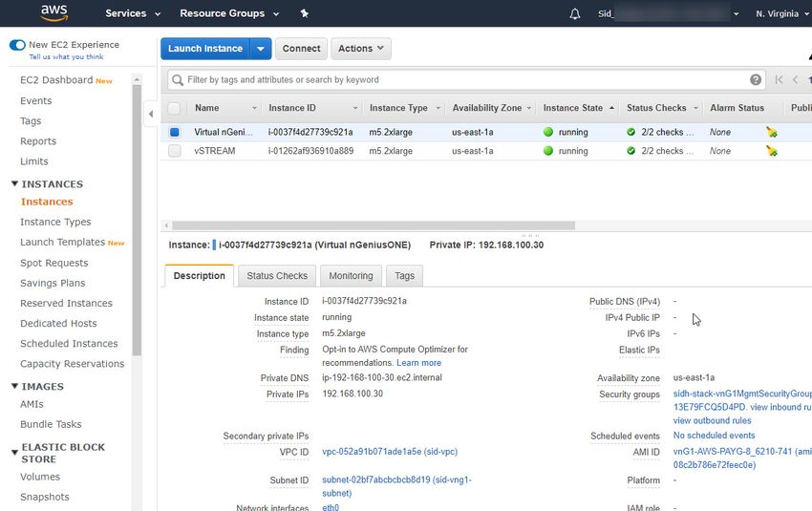
Task: Toggle New EC2 Experience switch
Action: pyautogui.click(x=17, y=45)
